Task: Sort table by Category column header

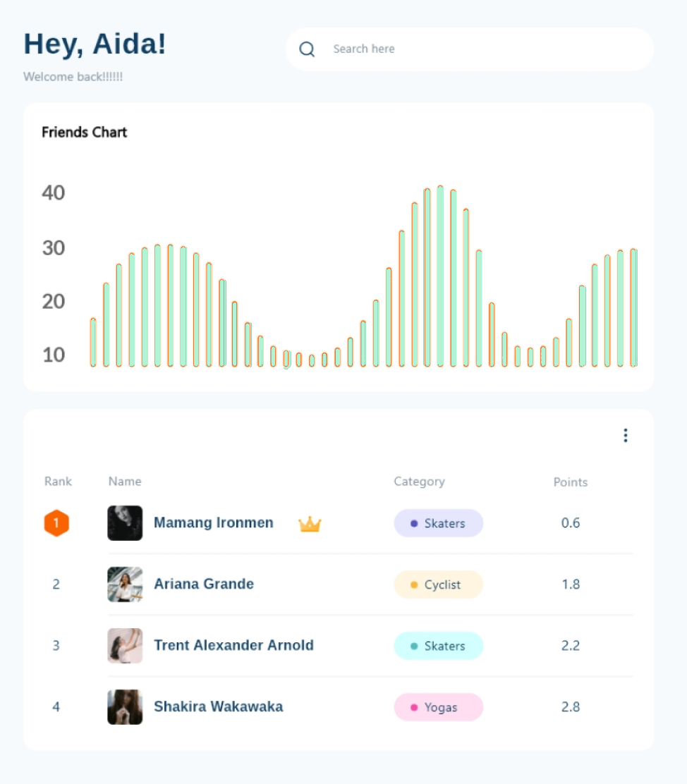Action: pos(419,482)
